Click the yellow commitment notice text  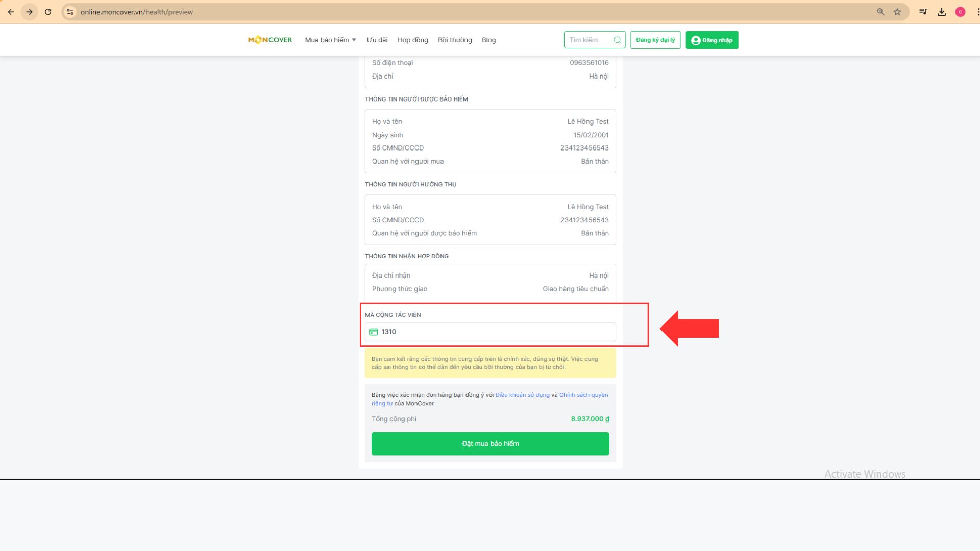coord(484,363)
